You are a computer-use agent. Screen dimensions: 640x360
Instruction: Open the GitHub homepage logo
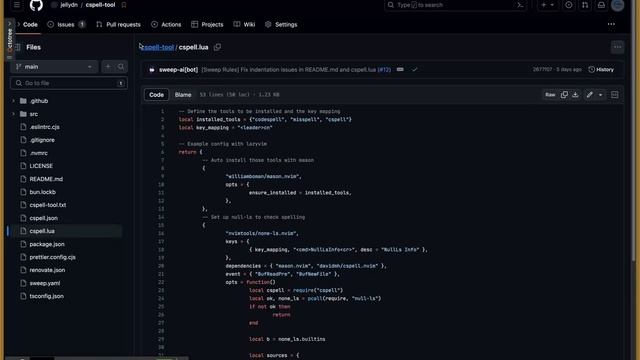pyautogui.click(x=36, y=5)
